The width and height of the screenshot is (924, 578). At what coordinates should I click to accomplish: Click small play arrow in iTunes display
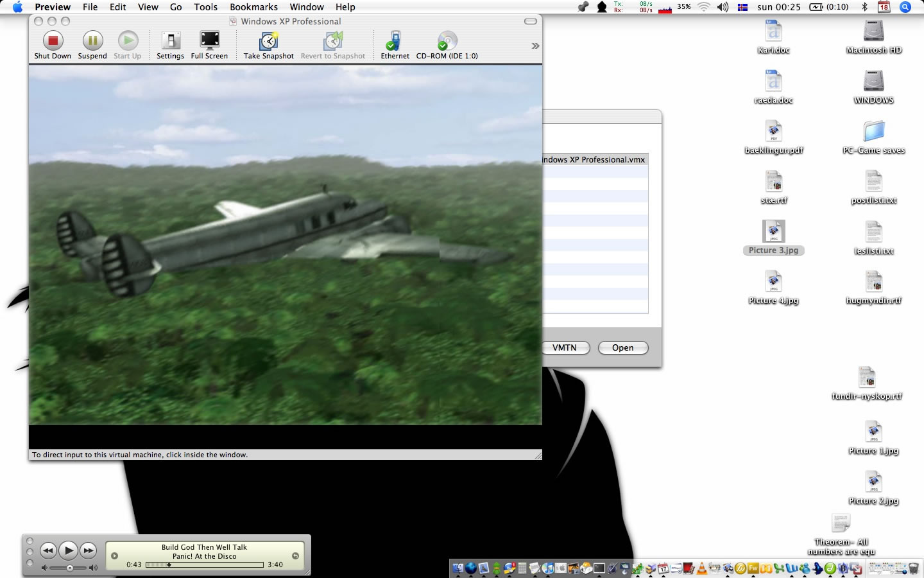114,556
